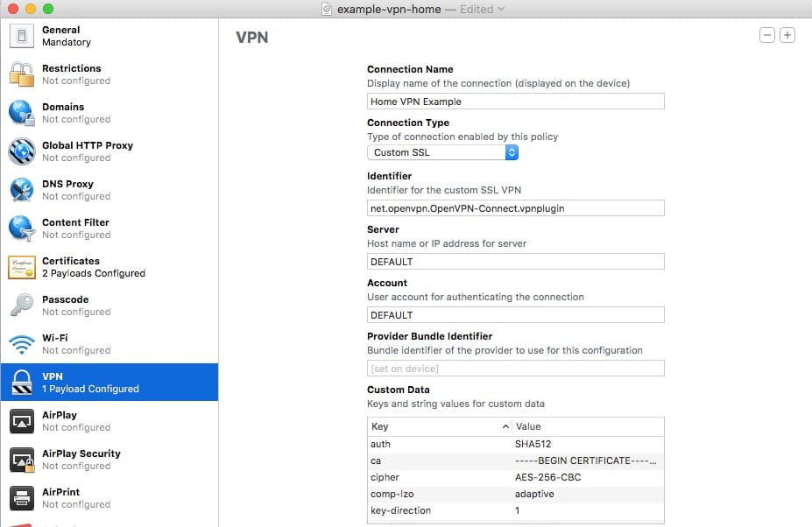This screenshot has width=812, height=527.
Task: Select Certificates 2 Payloads Configured label
Action: pos(93,267)
